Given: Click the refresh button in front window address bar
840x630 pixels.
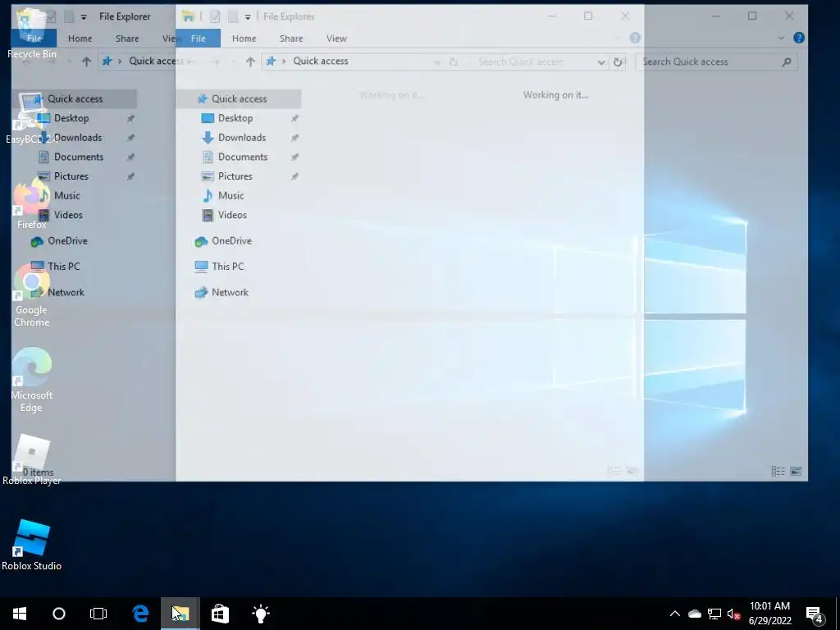Looking at the screenshot, I should pyautogui.click(x=618, y=62).
